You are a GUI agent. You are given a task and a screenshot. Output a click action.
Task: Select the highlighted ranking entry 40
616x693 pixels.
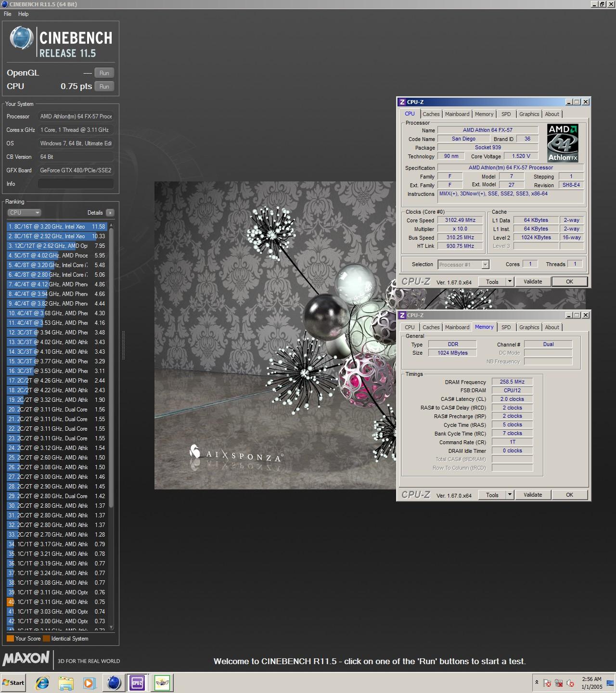click(x=57, y=602)
